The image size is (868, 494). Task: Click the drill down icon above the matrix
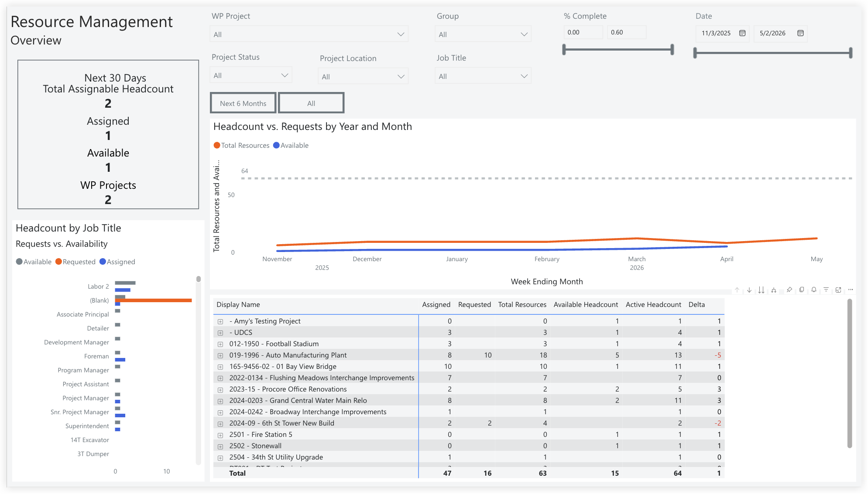click(749, 290)
